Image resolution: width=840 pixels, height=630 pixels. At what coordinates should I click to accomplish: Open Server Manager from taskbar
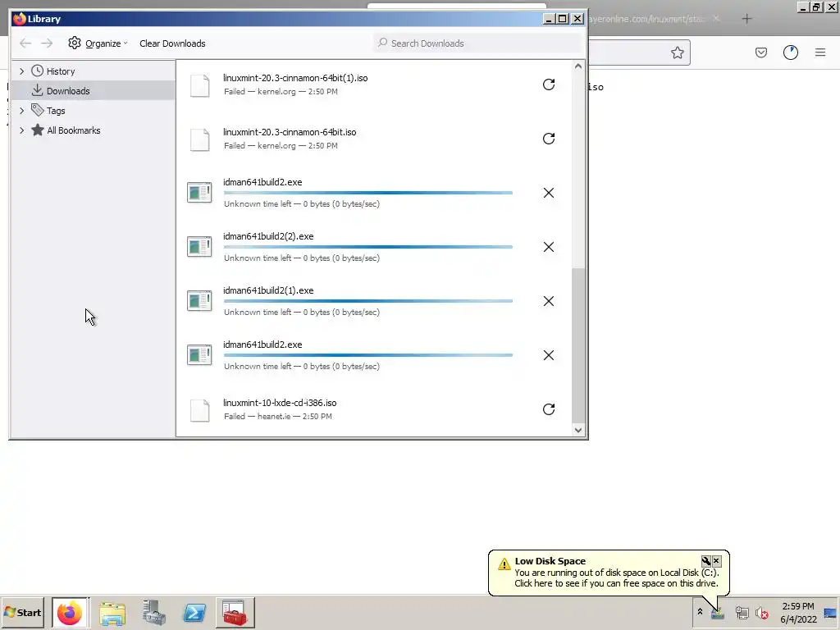(x=153, y=613)
